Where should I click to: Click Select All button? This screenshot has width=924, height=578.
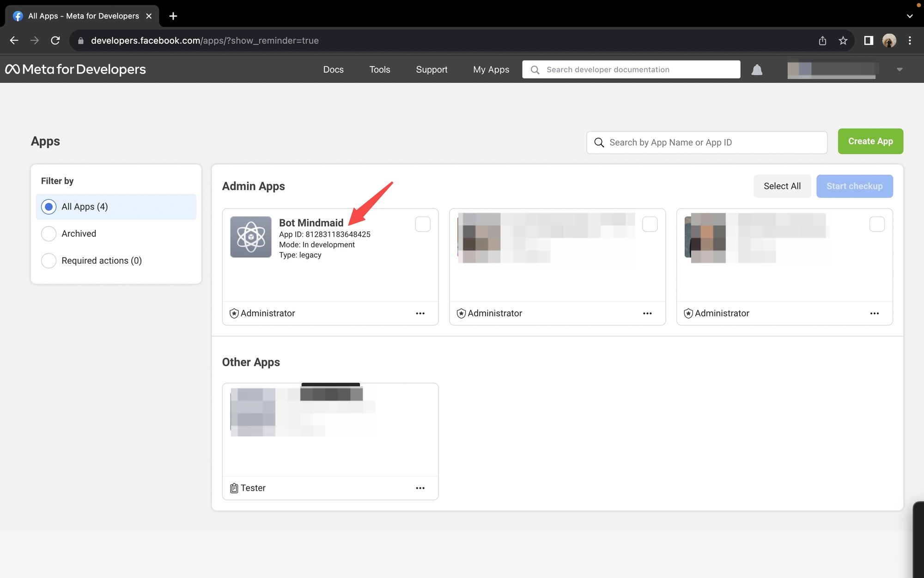[782, 186]
